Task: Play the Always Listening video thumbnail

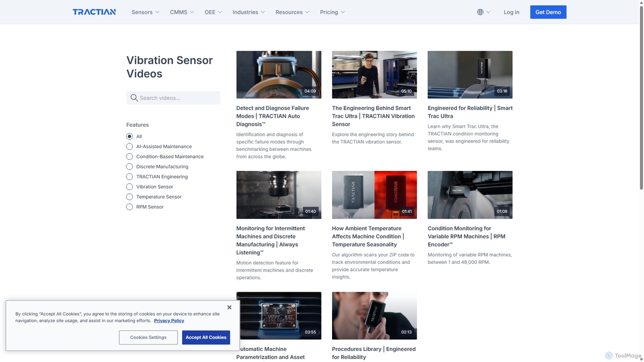Action: click(279, 195)
